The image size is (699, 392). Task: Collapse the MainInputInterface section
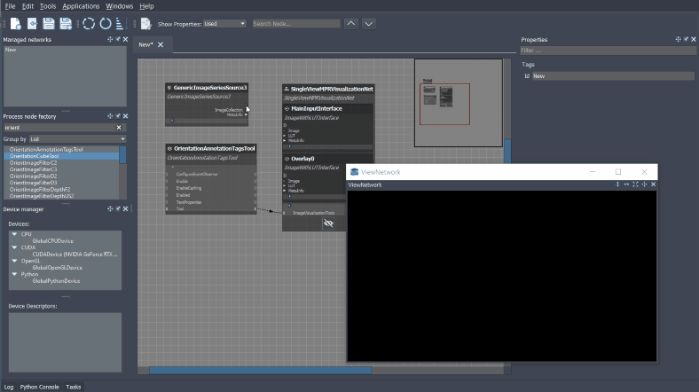click(287, 109)
